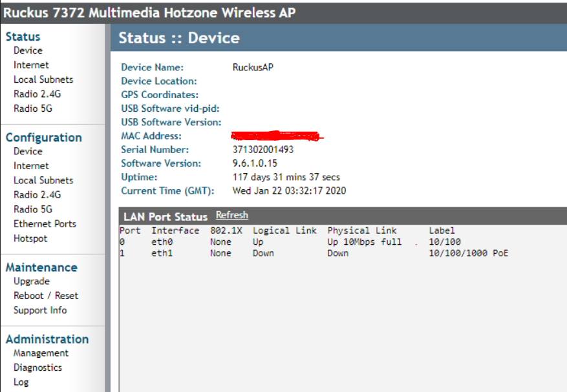567x392 pixels.
Task: Open Hotspot configuration page
Action: coord(30,238)
